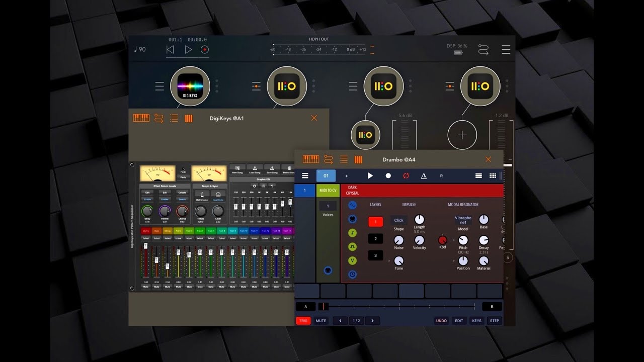
Task: Toggle the red loop button in Drambo
Action: (406, 175)
